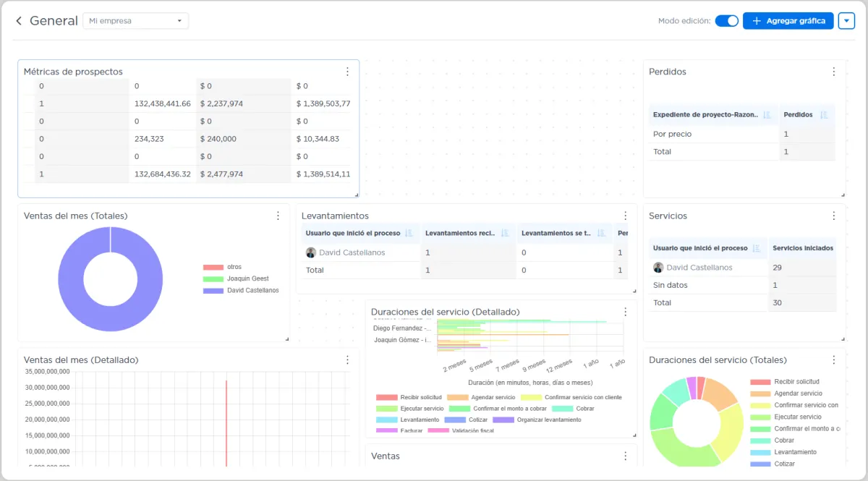The height and width of the screenshot is (481, 868).
Task: Sort Servicios by Usuario que inició el proceso
Action: point(755,248)
